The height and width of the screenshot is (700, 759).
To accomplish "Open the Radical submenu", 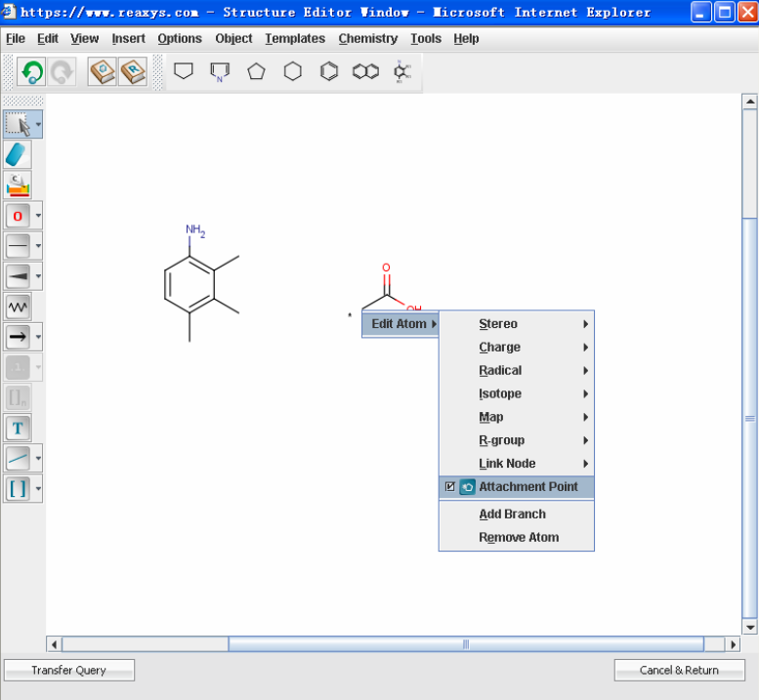I will (x=517, y=370).
